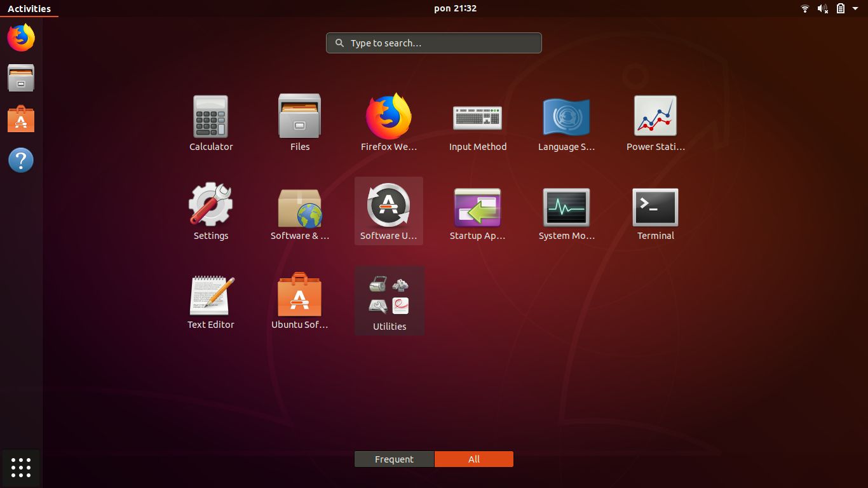
Task: Open Software Updater app
Action: tap(388, 212)
